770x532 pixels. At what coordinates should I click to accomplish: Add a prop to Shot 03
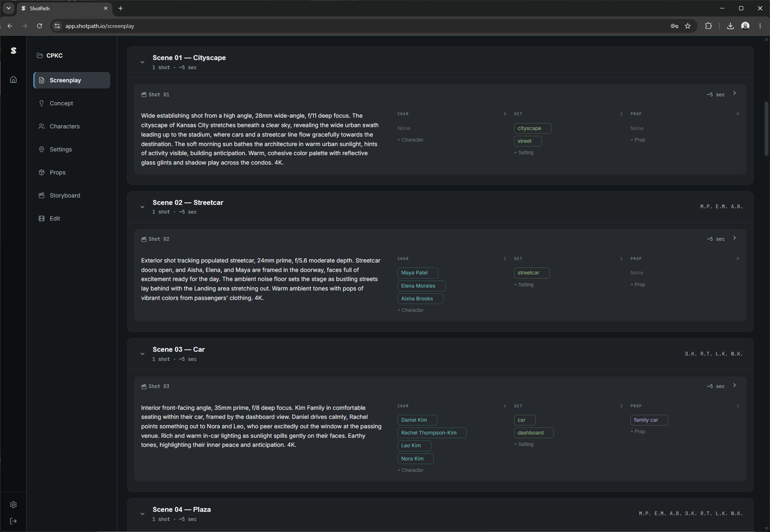coord(638,432)
